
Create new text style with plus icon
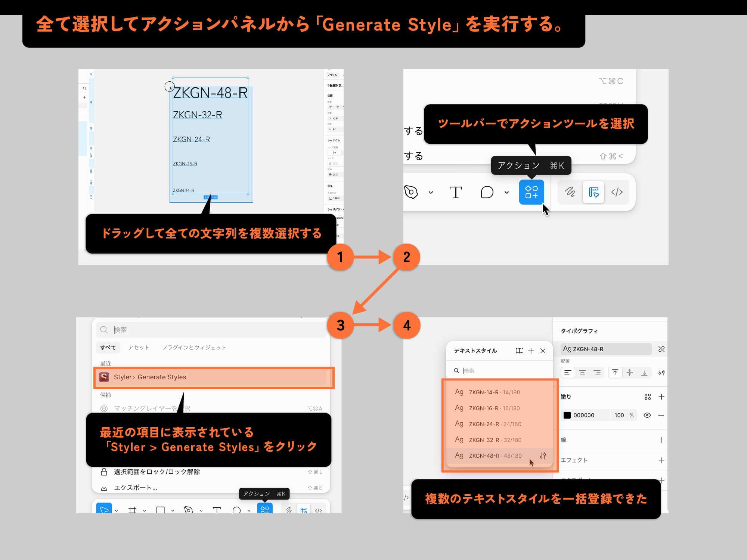[x=531, y=351]
